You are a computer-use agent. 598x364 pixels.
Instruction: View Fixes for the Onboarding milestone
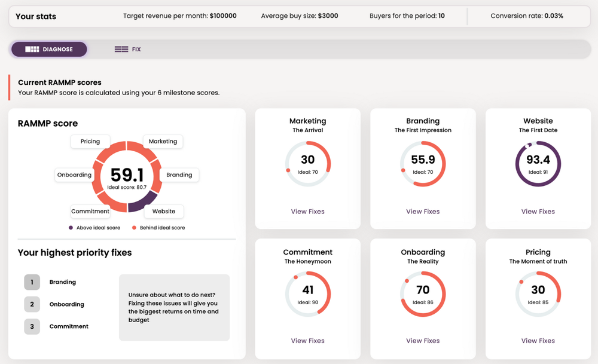(423, 341)
